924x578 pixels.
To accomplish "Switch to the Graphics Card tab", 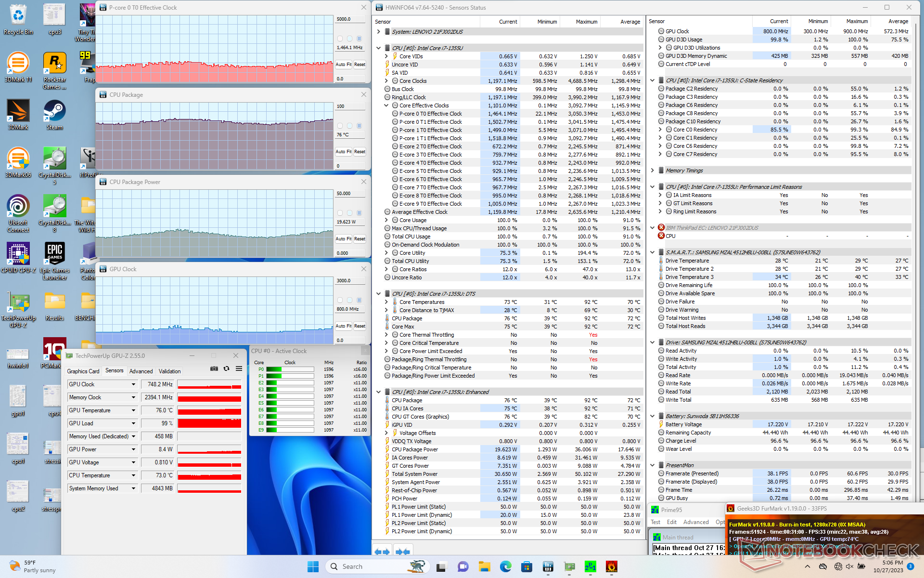I will pos(83,371).
